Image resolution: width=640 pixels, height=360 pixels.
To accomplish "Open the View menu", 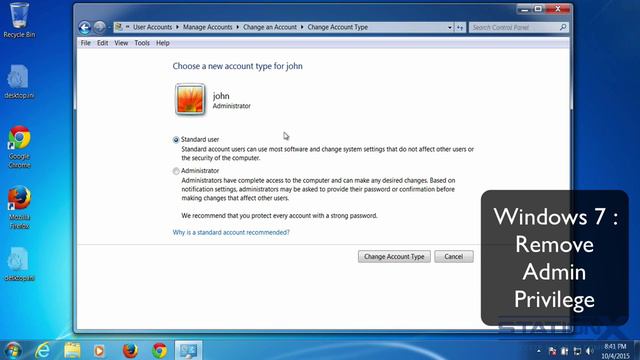I will [121, 43].
